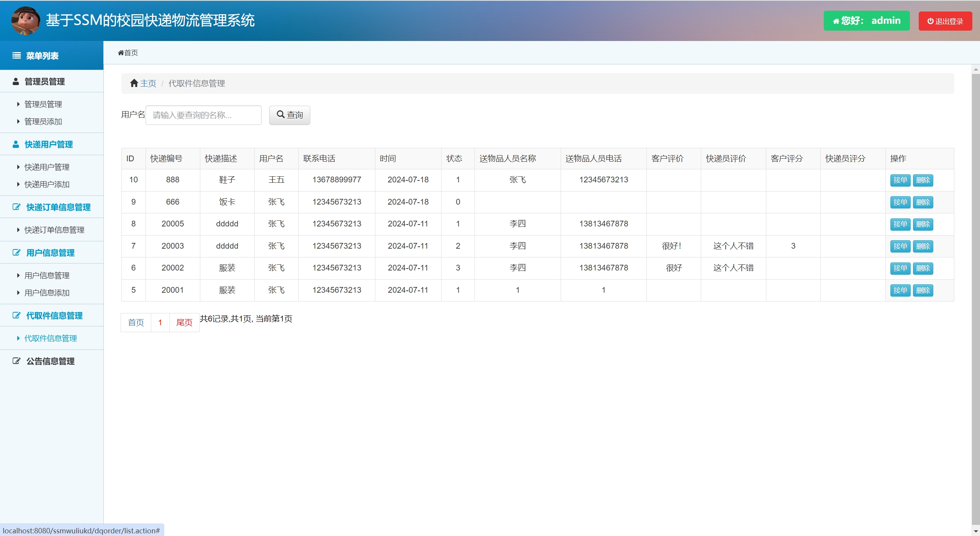Click edit icon beside 快递订单信息管理
980x536 pixels.
(16, 207)
